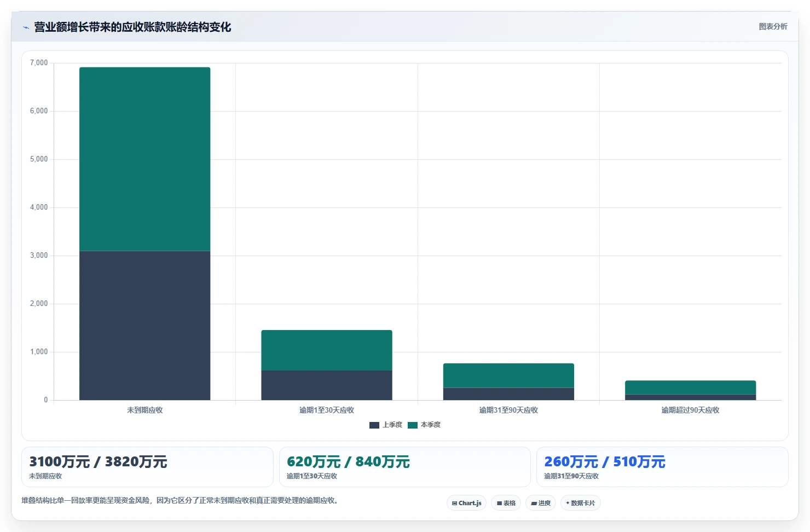Image resolution: width=810 pixels, height=532 pixels.
Task: Click the 4,000 y-axis tick label
Action: pos(39,207)
